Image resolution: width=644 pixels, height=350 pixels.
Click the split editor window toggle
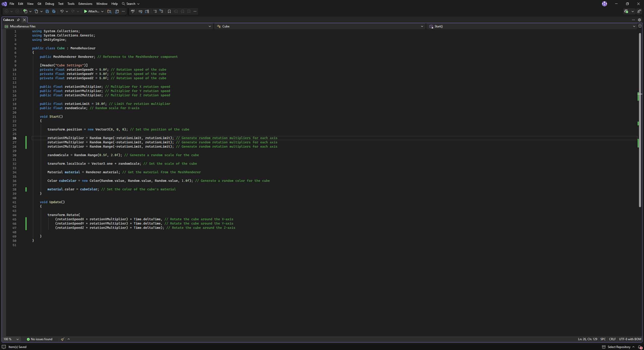click(640, 26)
